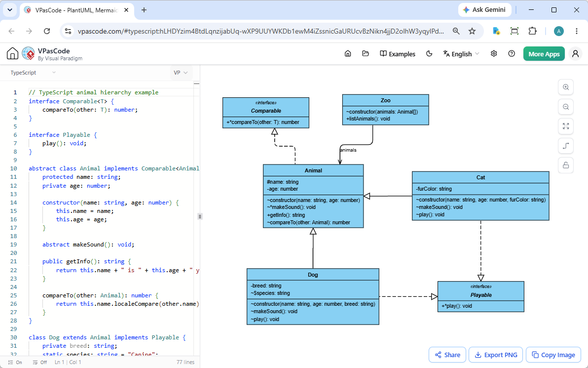Toggle the diagram lock icon
Viewport: 588px width, 368px height.
[566, 165]
